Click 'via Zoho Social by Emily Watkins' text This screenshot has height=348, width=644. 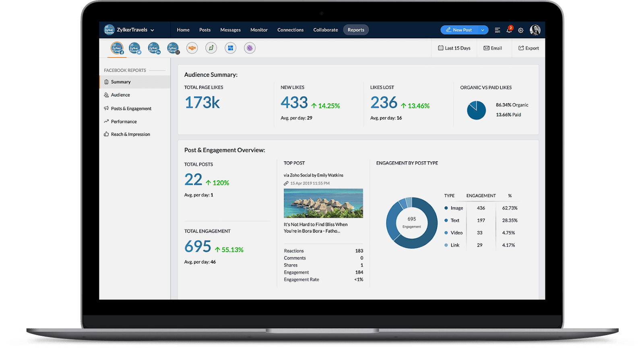(x=314, y=175)
